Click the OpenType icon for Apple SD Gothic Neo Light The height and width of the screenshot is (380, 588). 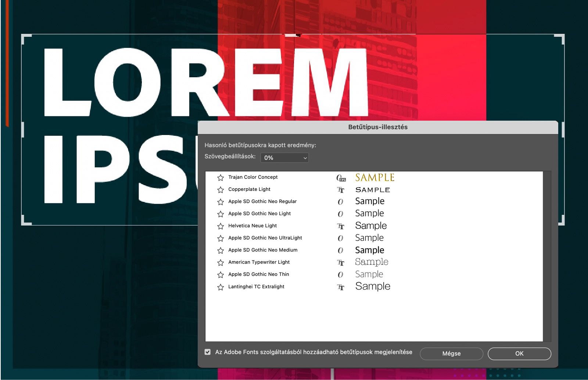click(340, 214)
